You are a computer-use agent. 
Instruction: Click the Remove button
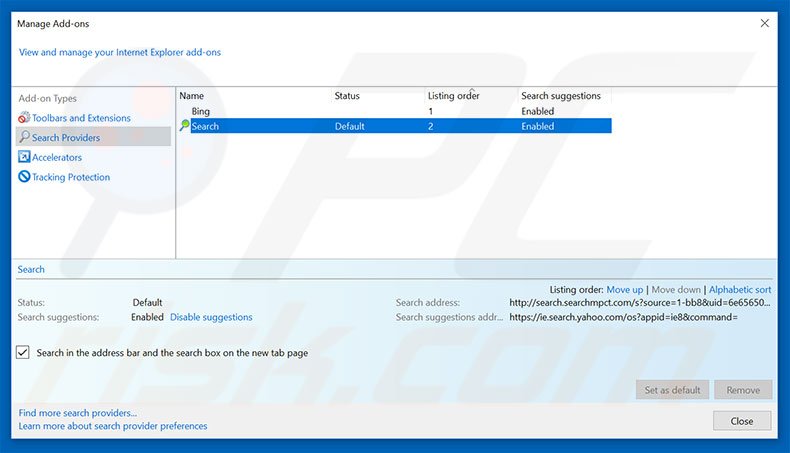pos(743,390)
